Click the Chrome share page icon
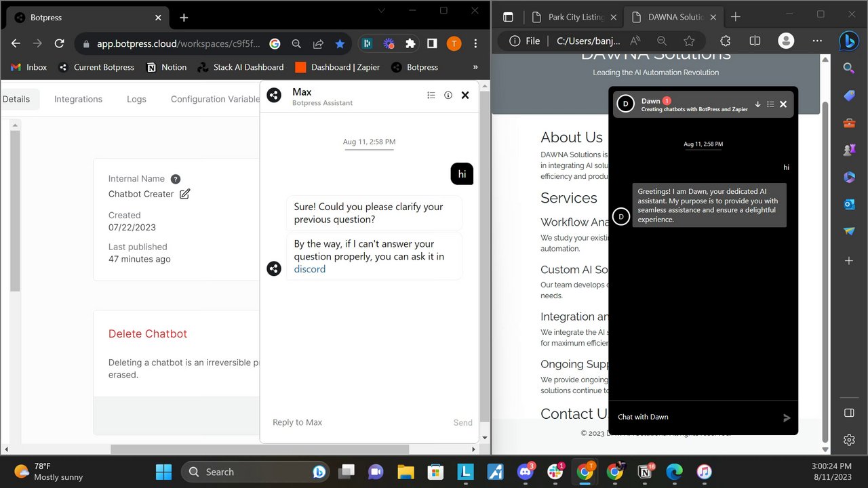The height and width of the screenshot is (488, 868). (x=318, y=43)
